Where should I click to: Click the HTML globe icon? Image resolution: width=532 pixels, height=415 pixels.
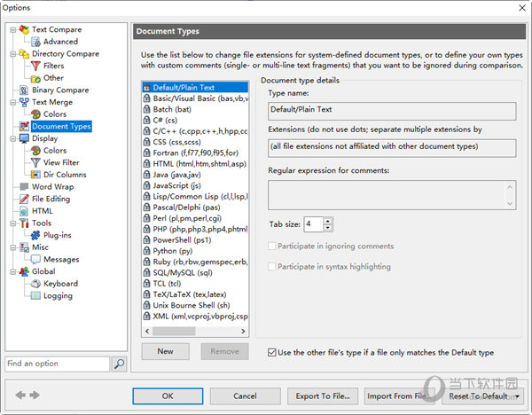coord(24,211)
